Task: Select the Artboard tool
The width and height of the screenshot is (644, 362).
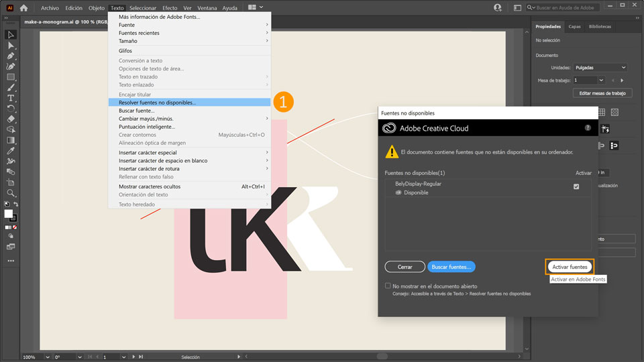Action: click(x=11, y=182)
